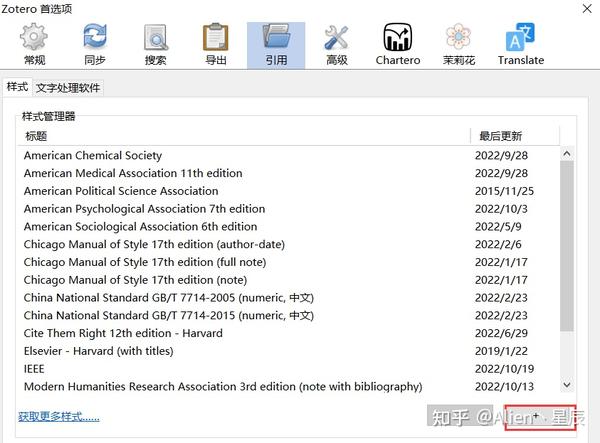Open the 茉莉花 (Jasminum) plugin preferences
Image resolution: width=600 pixels, height=443 pixels.
pyautogui.click(x=458, y=45)
